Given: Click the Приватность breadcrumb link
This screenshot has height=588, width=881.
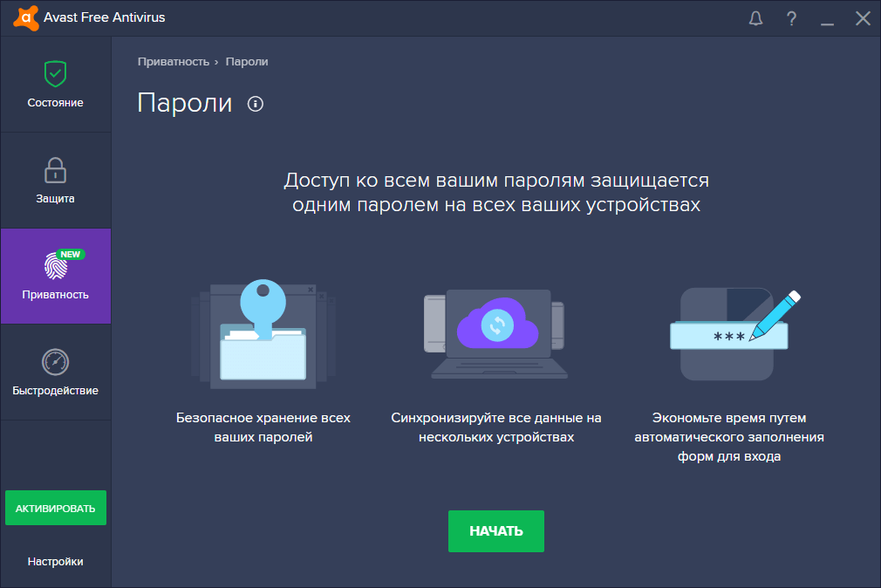Looking at the screenshot, I should (173, 62).
